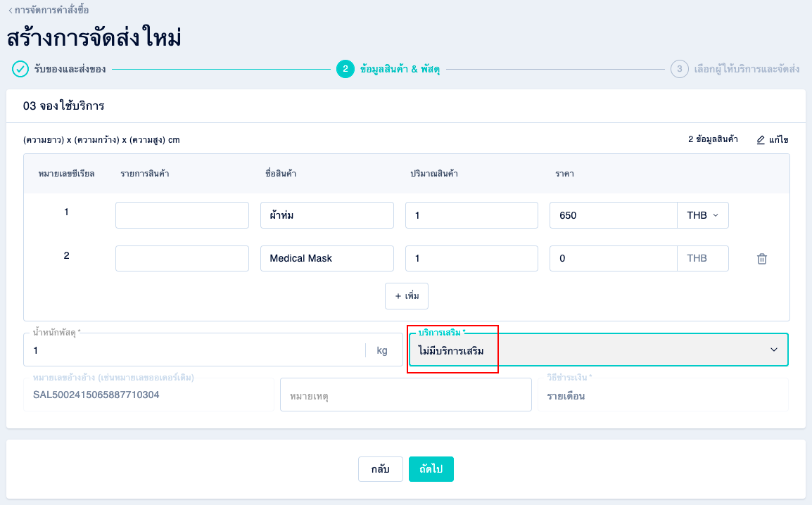This screenshot has width=812, height=505.
Task: Click the หมายเหตุ remarks field
Action: [406, 395]
